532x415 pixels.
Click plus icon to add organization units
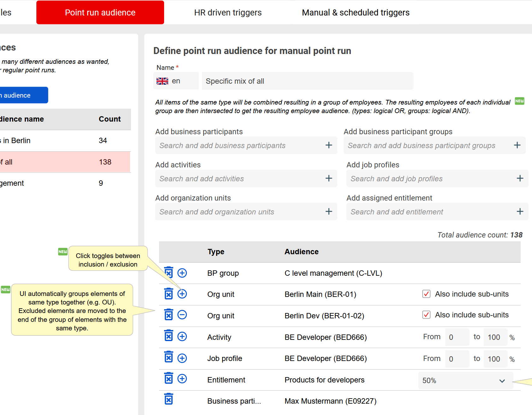[x=329, y=212]
